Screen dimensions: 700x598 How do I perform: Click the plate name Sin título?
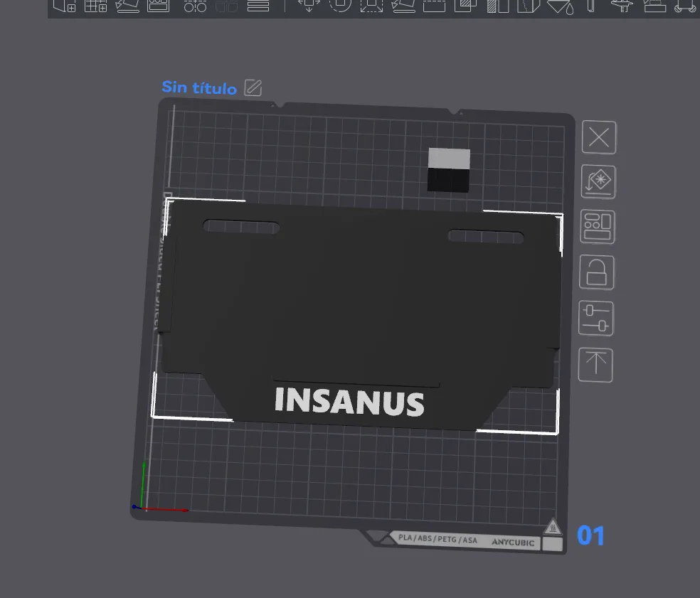click(199, 87)
